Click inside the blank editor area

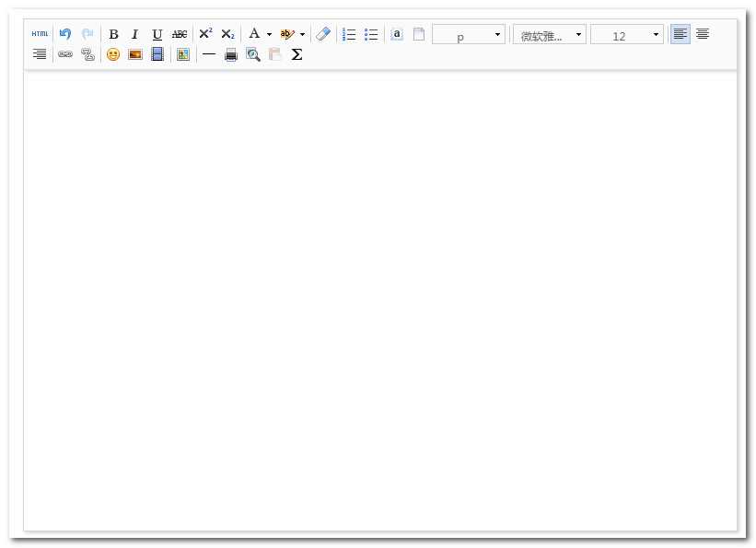pyautogui.click(x=380, y=301)
